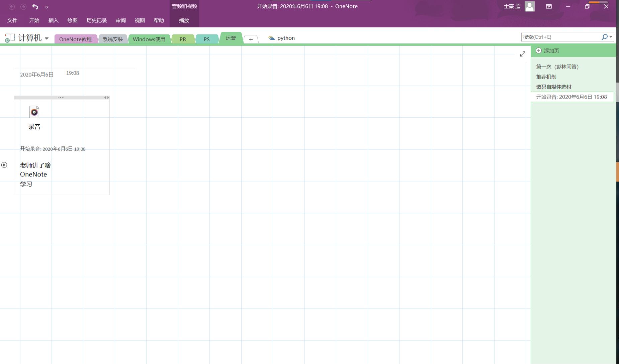Select the 运营 section tab
The image size is (619, 364).
click(x=231, y=38)
